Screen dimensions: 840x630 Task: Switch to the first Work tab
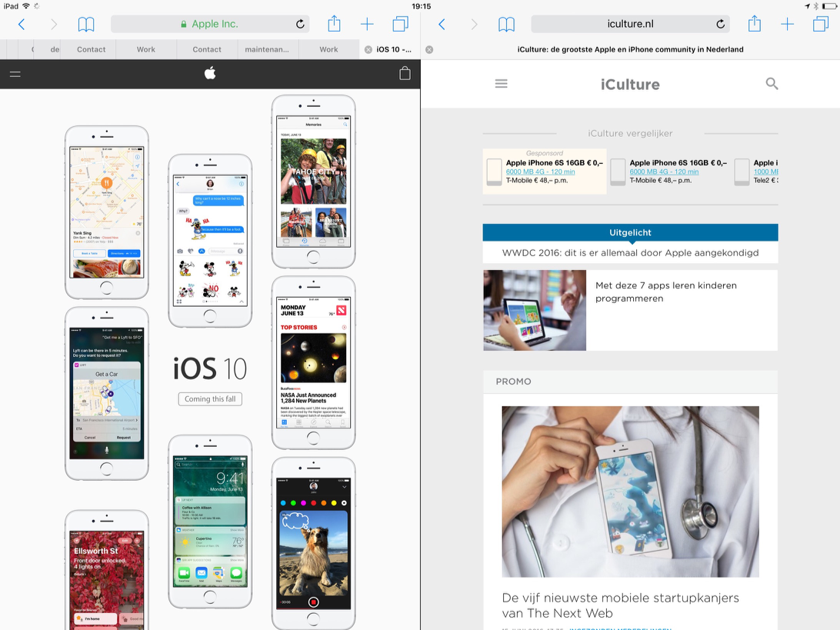pyautogui.click(x=145, y=49)
